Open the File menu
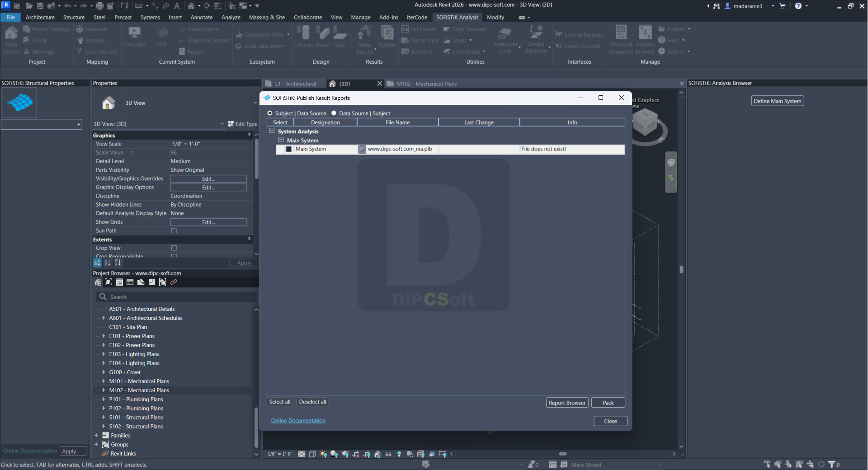This screenshot has height=470, width=868. [10, 17]
